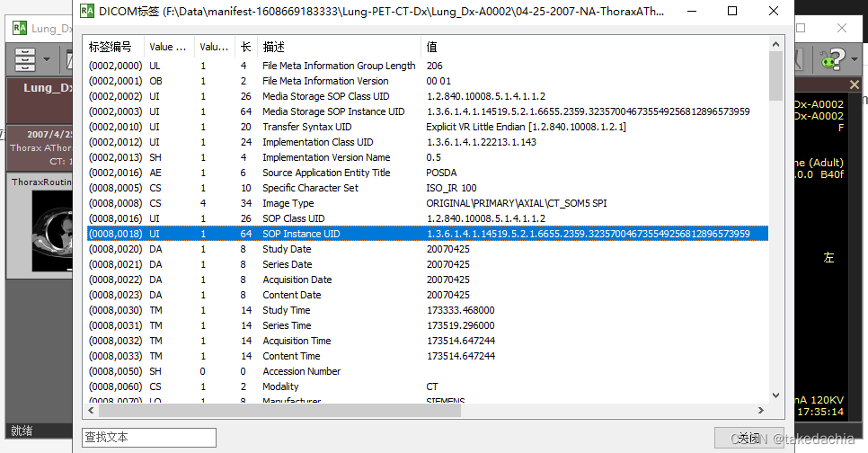
Task: Minimize the DICOM tags dialog
Action: click(692, 11)
